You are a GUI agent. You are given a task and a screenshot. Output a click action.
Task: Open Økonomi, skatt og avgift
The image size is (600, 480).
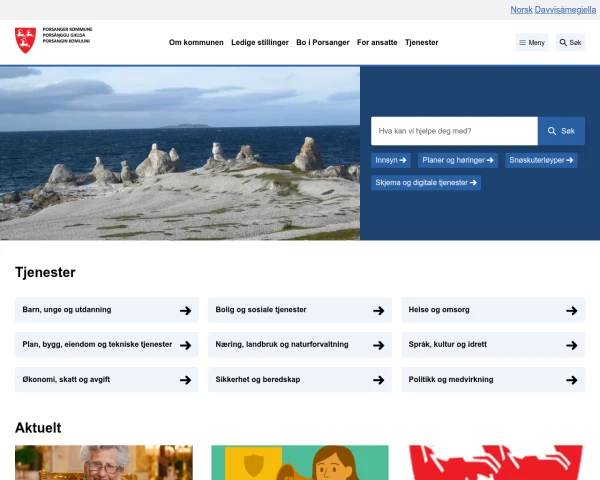click(107, 379)
